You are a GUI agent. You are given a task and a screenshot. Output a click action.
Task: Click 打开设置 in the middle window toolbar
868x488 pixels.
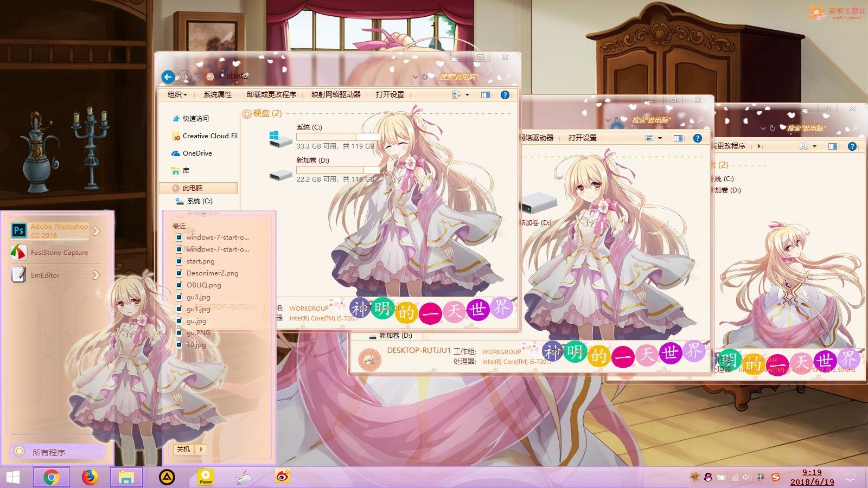[583, 138]
